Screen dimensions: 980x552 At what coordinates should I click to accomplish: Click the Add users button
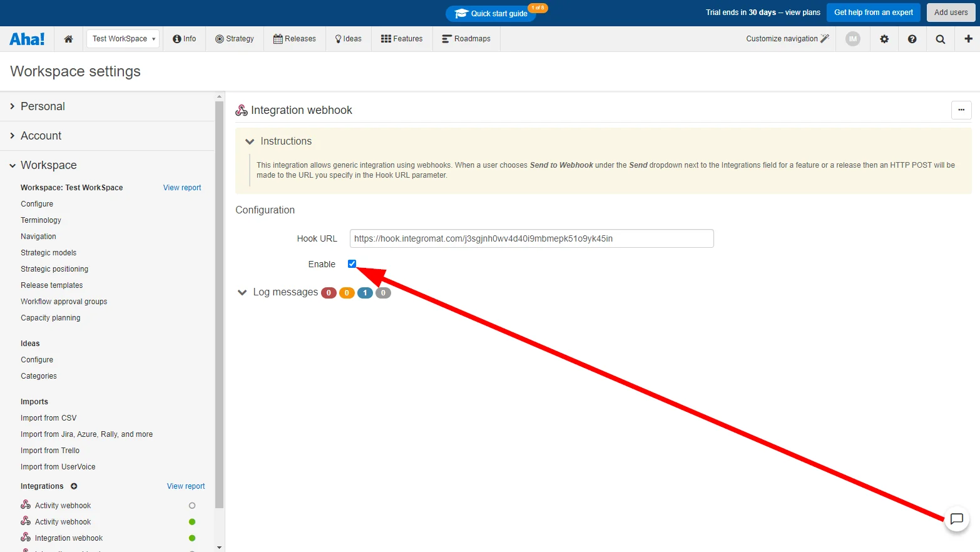pos(951,13)
